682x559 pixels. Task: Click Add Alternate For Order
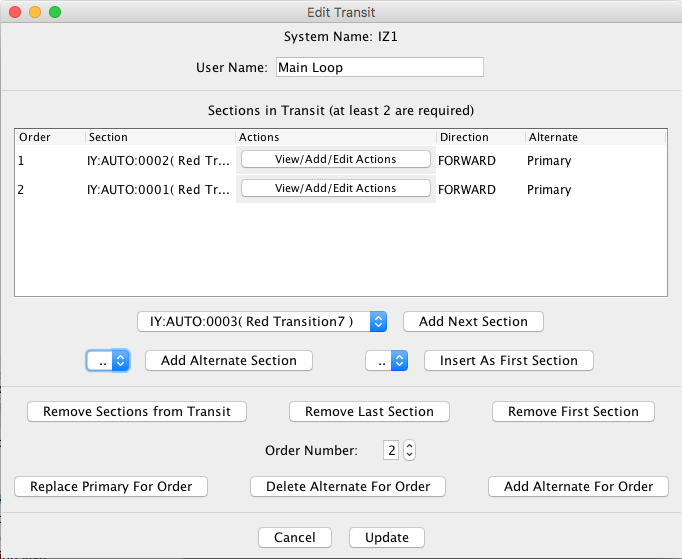pyautogui.click(x=578, y=486)
